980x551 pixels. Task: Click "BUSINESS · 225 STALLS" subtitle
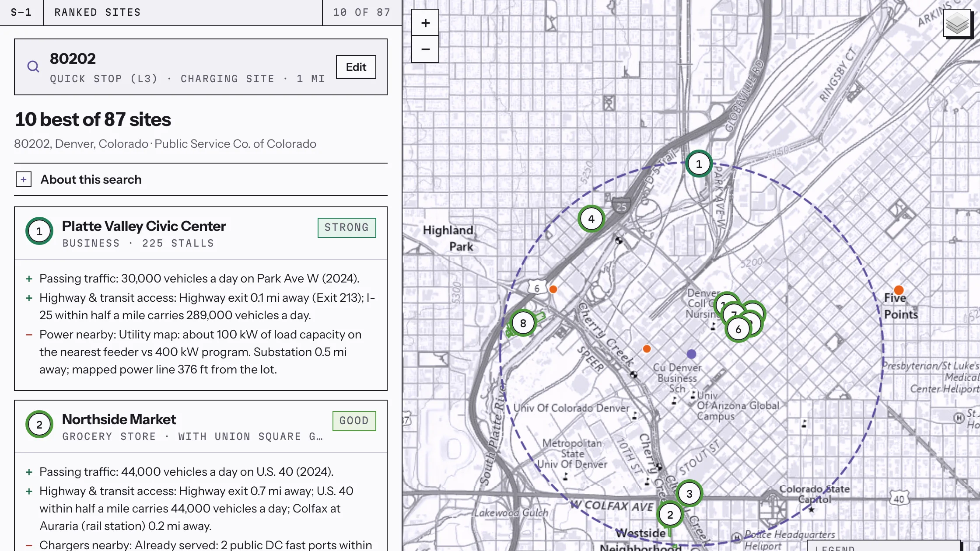tap(138, 243)
